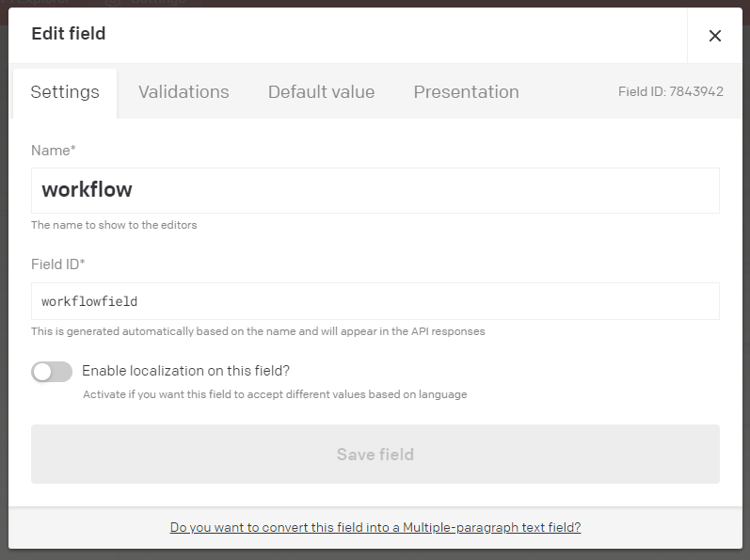Toggle localization switch for this field
Viewport: 750px width, 560px height.
pyautogui.click(x=52, y=372)
